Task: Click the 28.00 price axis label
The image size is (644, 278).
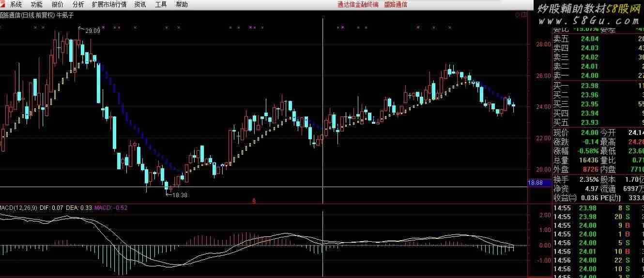Action: [543, 44]
